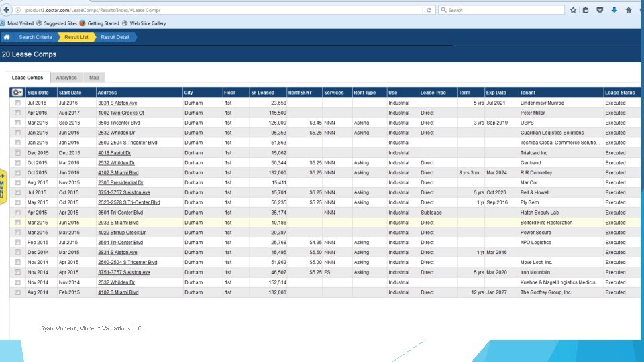Viewport: 644px width, 362px height.
Task: Open the 2305 Presidential Dr address link
Action: (120, 182)
